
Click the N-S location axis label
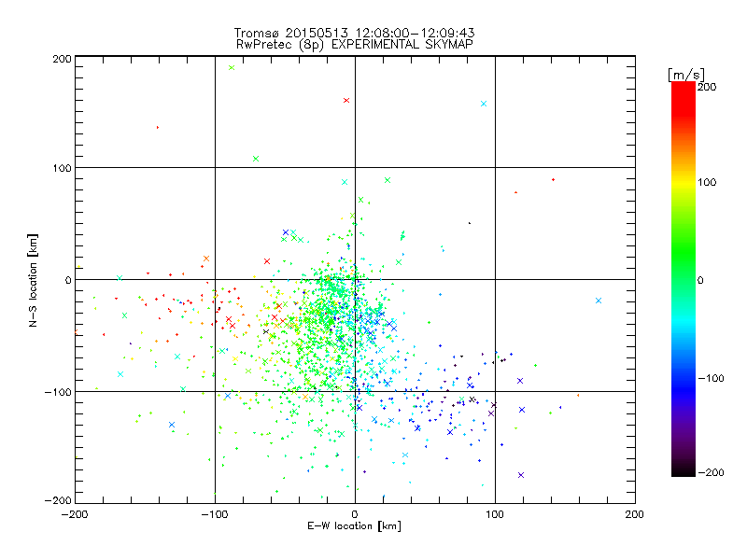click(33, 279)
